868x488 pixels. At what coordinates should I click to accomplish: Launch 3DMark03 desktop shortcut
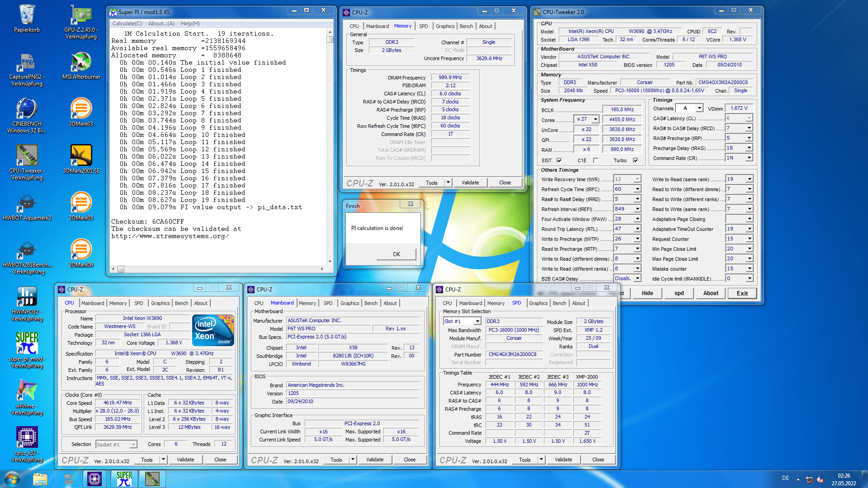81,113
